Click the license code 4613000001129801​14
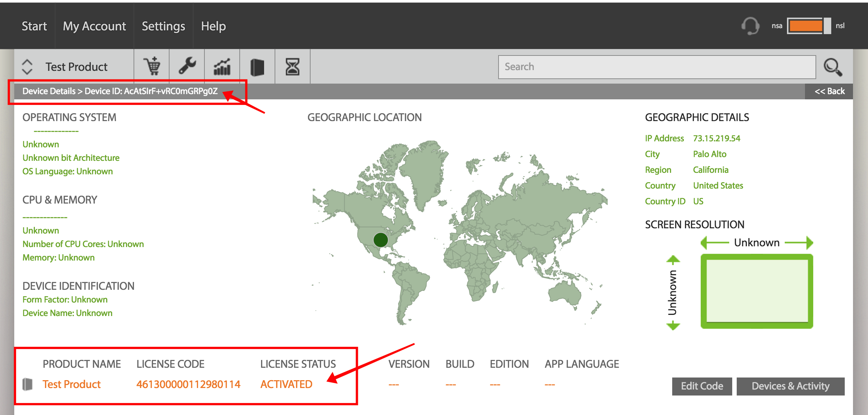This screenshot has height=415, width=868. pyautogui.click(x=188, y=384)
